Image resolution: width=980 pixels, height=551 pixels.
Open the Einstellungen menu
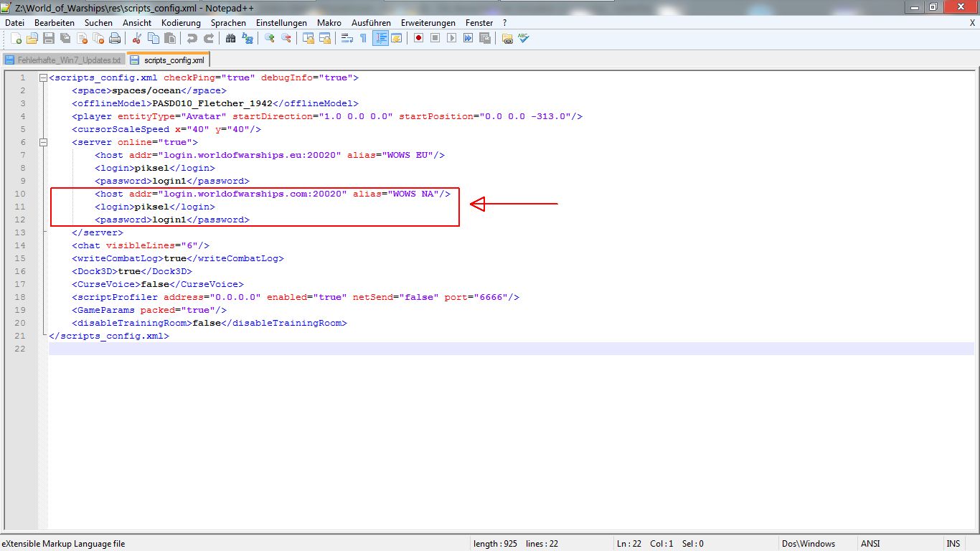(x=281, y=23)
